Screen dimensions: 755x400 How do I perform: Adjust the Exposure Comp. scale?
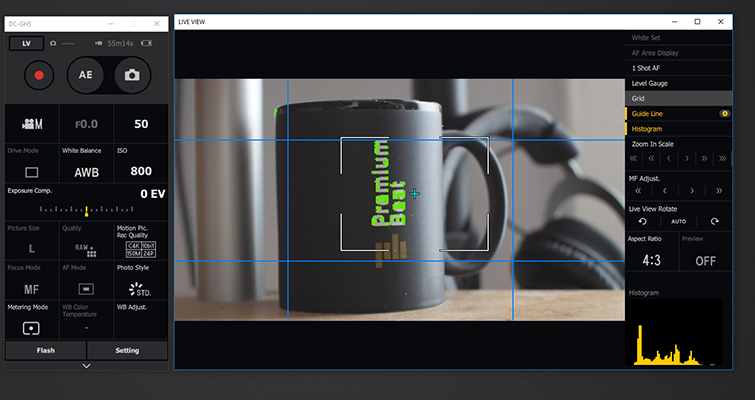click(86, 211)
